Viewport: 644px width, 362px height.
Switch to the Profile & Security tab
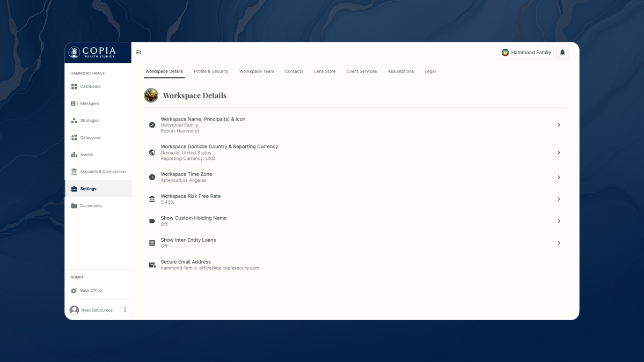click(x=211, y=71)
